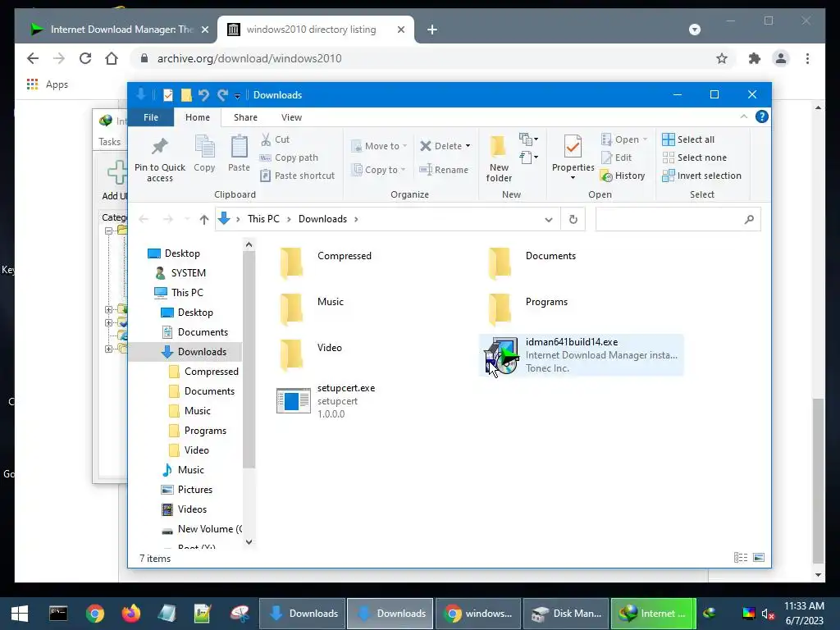The width and height of the screenshot is (840, 630).
Task: Open the New item dropdown icon
Action: 529,139
